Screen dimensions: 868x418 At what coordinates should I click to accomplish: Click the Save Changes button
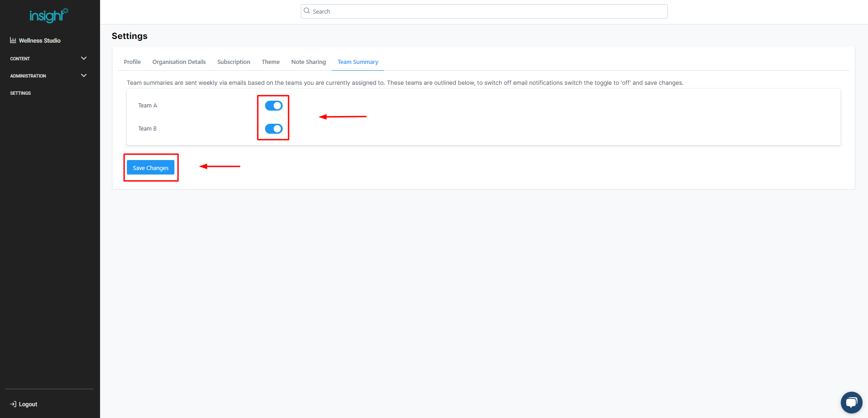coord(150,168)
